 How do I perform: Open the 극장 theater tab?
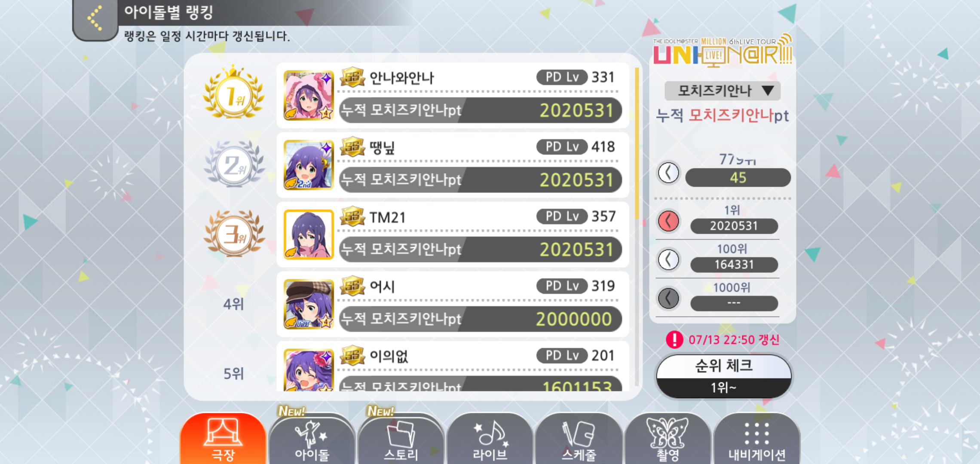click(x=223, y=439)
